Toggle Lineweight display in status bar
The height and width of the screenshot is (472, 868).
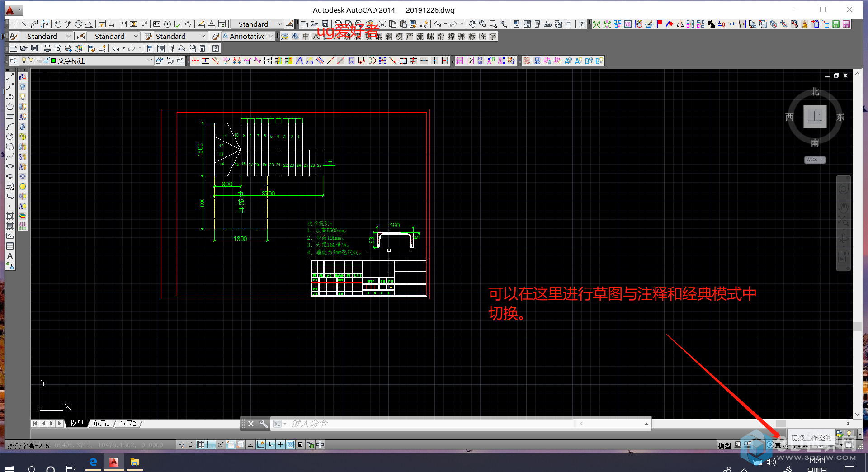tap(280, 445)
